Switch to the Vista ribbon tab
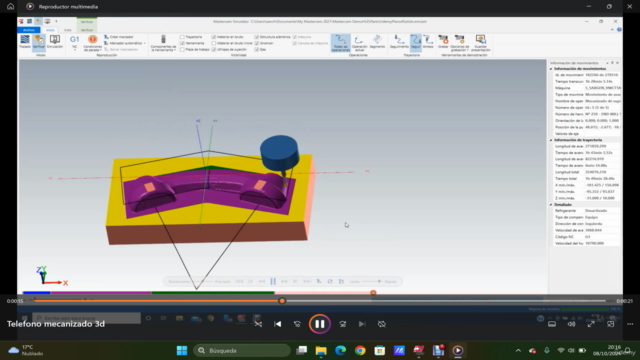The image size is (640, 360). click(67, 30)
